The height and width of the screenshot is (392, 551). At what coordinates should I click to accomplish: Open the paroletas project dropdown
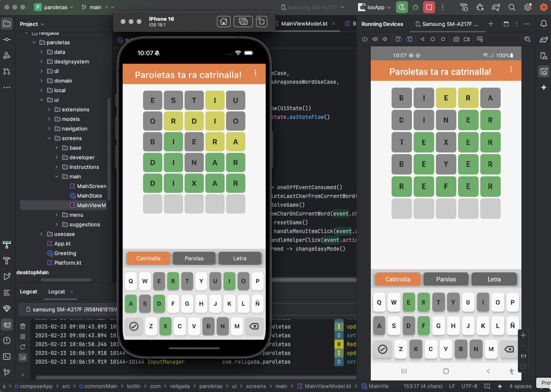point(54,7)
